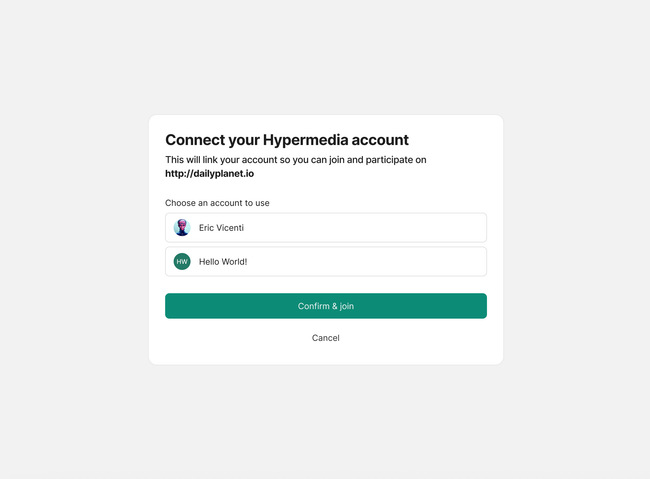Click the Eric Vicenti name text
This screenshot has height=479, width=650.
[221, 228]
